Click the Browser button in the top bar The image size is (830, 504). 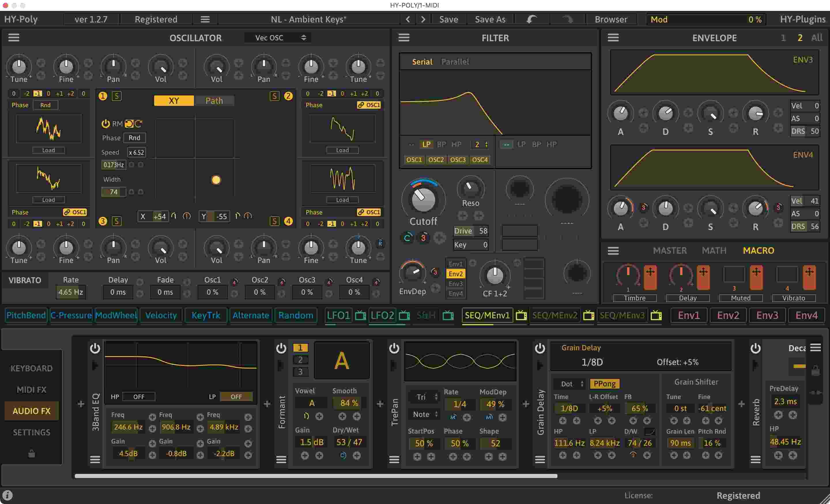tap(611, 19)
